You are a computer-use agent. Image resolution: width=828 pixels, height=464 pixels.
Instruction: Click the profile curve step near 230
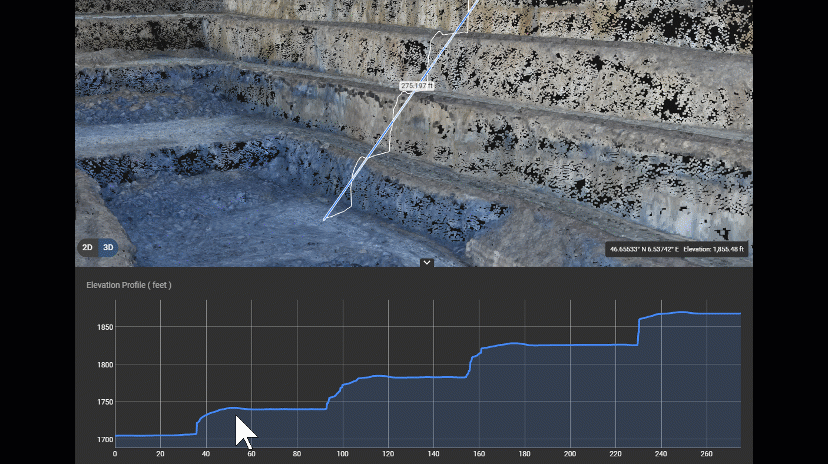point(638,332)
